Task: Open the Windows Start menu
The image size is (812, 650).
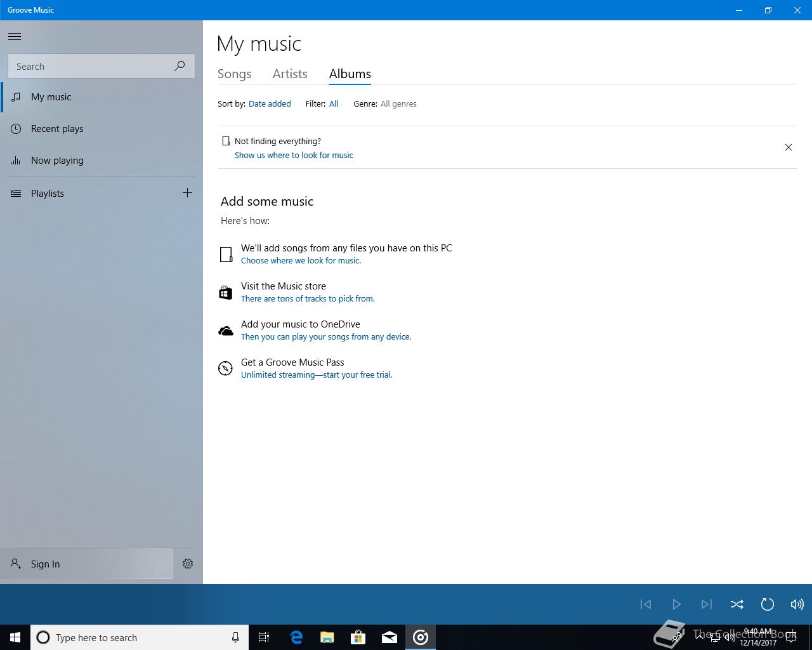Action: click(x=15, y=637)
